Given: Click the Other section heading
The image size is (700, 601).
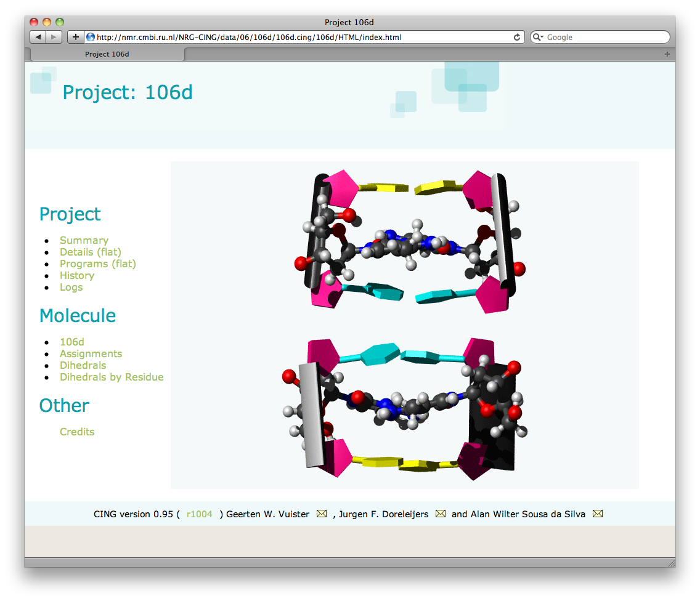Looking at the screenshot, I should (64, 406).
